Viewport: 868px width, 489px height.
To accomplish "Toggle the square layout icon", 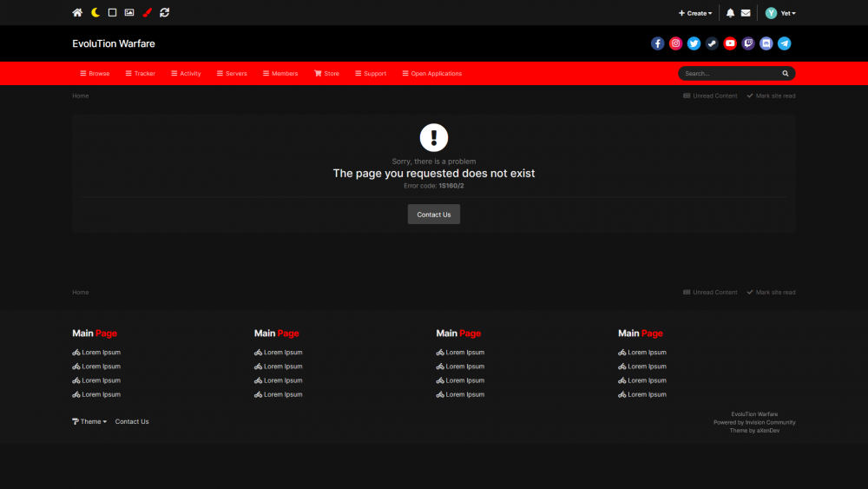I will (112, 13).
